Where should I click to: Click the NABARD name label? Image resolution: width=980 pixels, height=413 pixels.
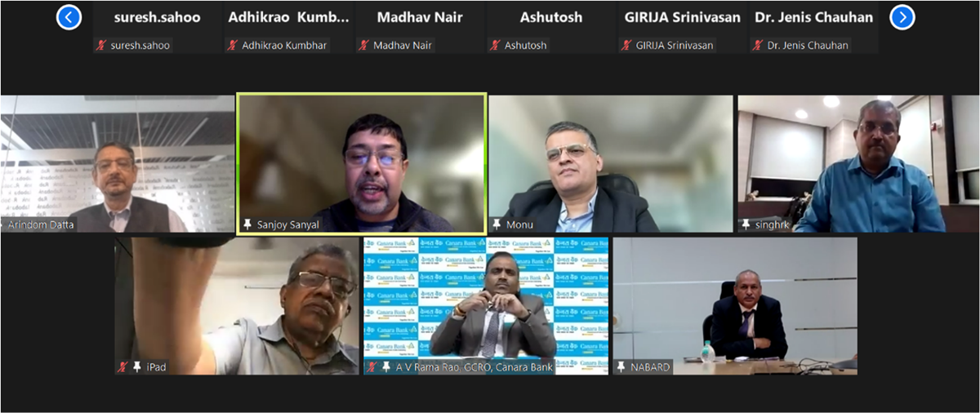(650, 367)
